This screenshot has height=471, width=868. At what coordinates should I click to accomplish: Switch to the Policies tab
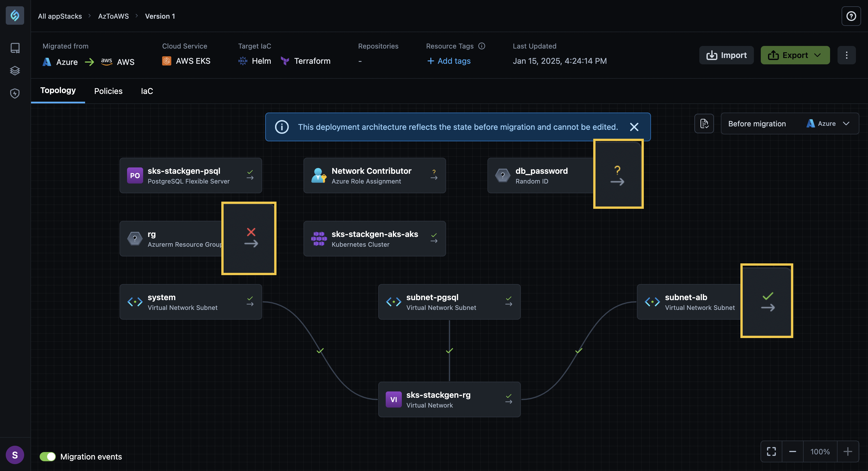[x=108, y=91]
